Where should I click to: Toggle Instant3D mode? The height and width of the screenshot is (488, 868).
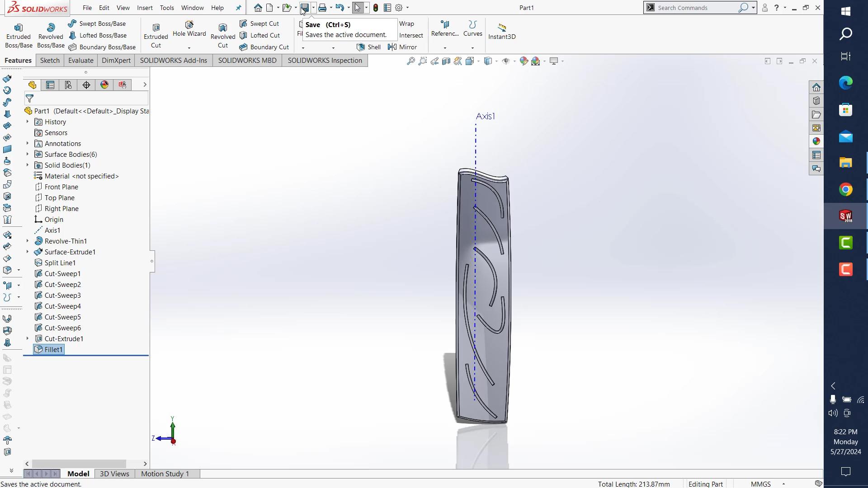(501, 32)
